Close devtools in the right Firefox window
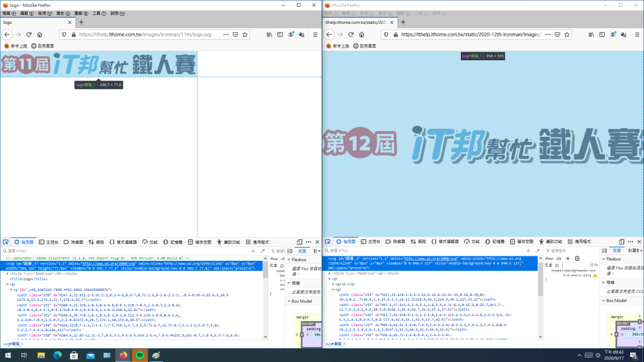The image size is (644, 362). (x=639, y=242)
